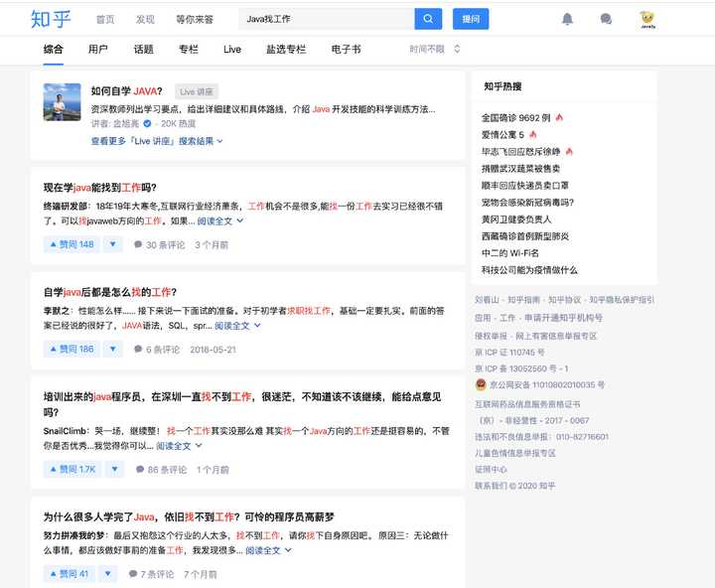Screen dimensions: 715x588
Task: Open the 86 条评论 comments
Action: (161, 470)
